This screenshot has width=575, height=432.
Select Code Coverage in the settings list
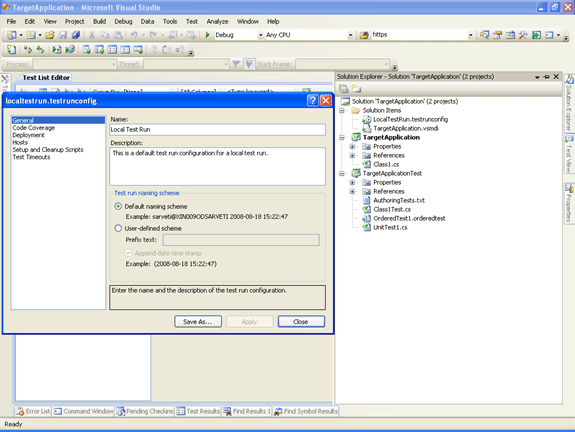pos(34,128)
